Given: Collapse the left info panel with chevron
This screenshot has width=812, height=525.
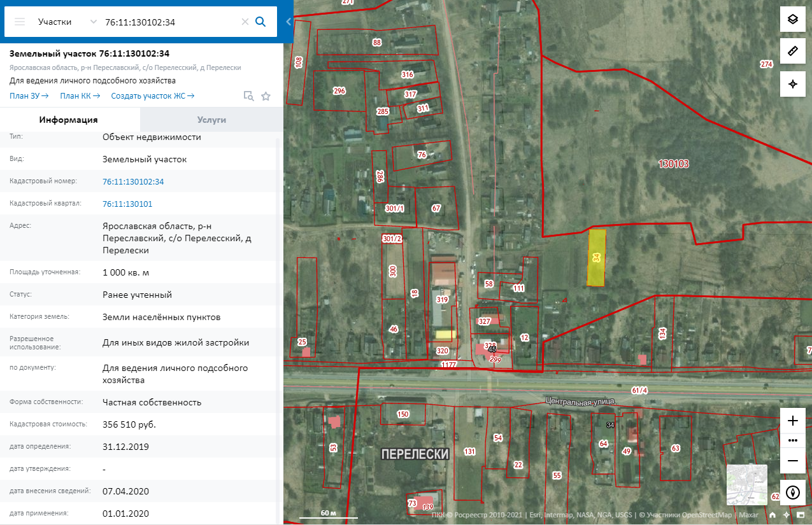Looking at the screenshot, I should pos(288,22).
